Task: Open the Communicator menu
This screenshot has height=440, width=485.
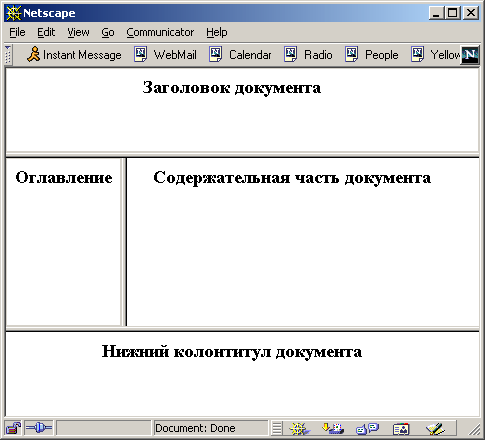Action: 160,32
